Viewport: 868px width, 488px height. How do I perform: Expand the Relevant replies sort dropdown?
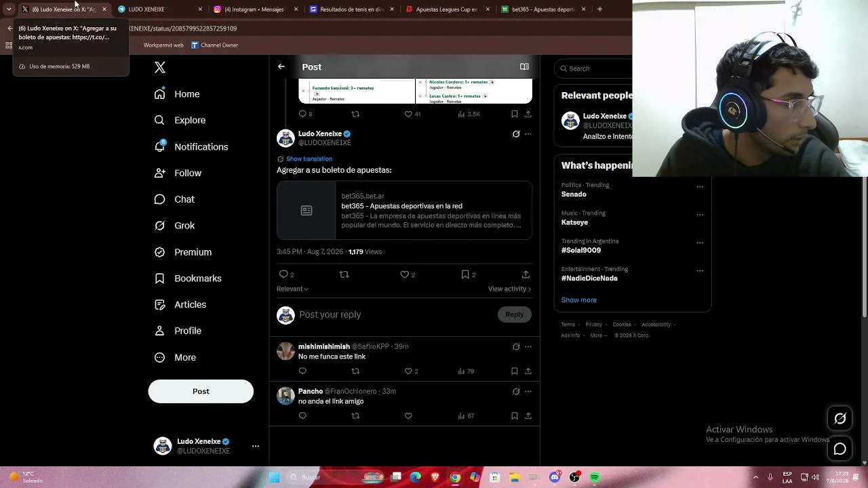[292, 289]
